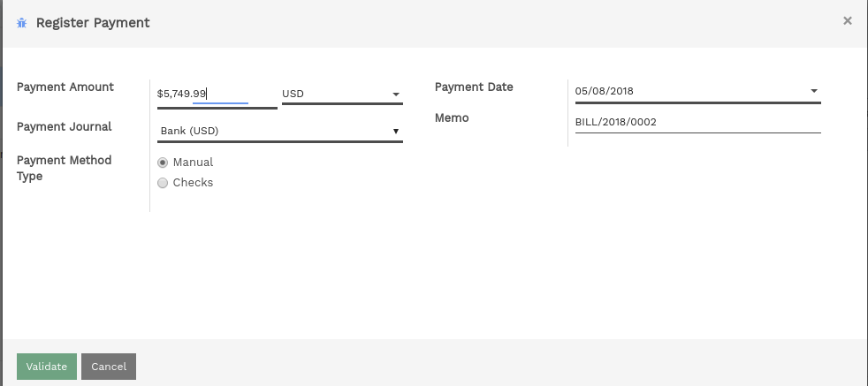
Task: Click the Payment Journal dropdown arrow
Action: pyautogui.click(x=396, y=131)
